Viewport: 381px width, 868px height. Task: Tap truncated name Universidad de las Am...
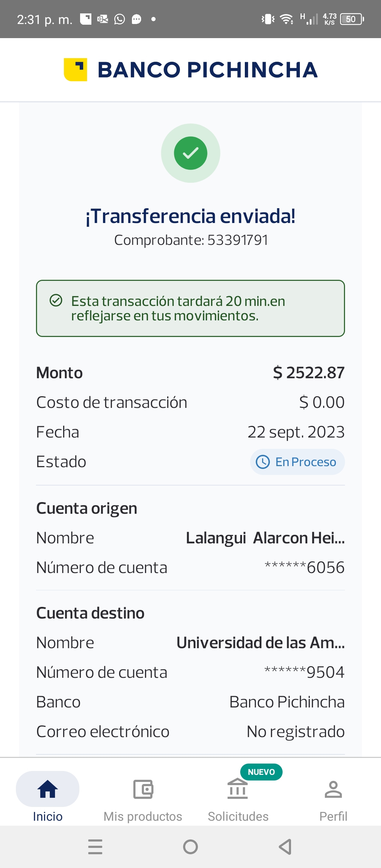click(x=260, y=643)
